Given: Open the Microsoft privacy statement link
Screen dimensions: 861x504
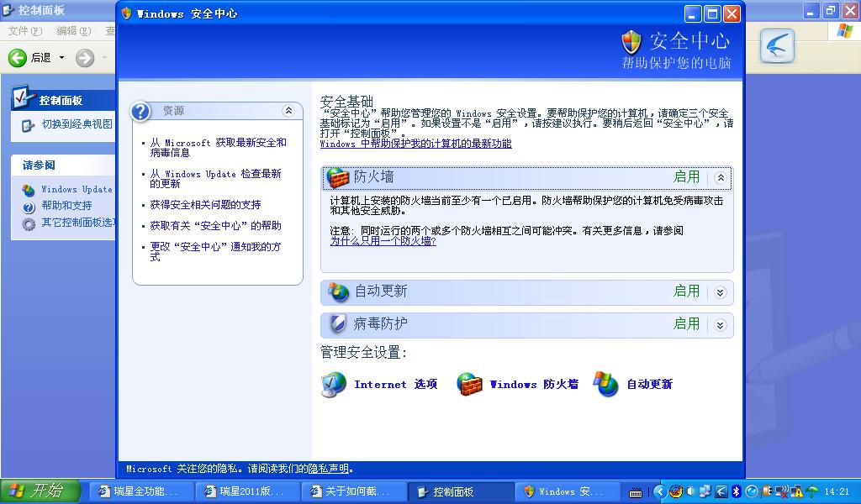Looking at the screenshot, I should click(329, 469).
